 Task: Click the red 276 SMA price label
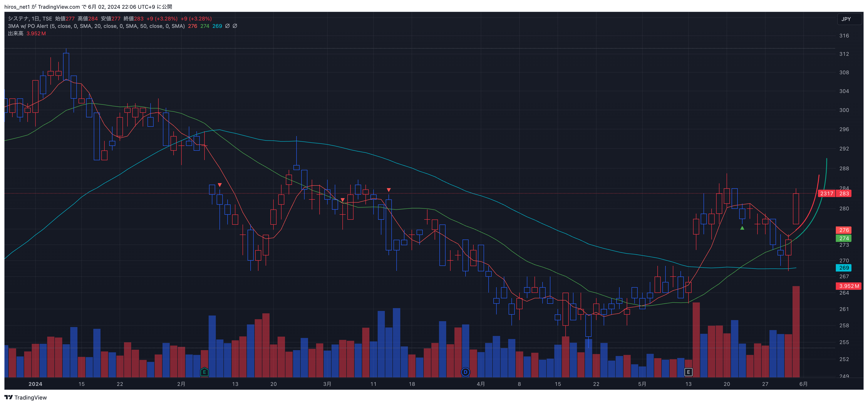843,230
